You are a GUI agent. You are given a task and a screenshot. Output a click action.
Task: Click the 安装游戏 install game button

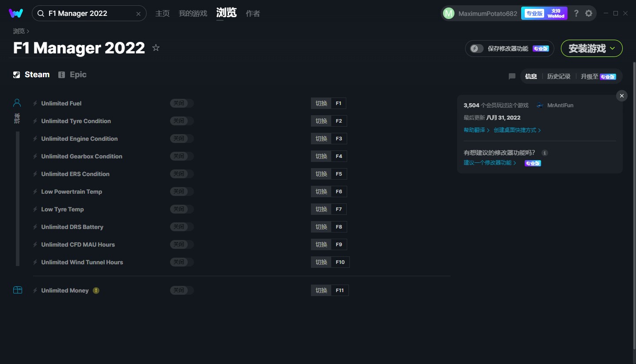592,49
